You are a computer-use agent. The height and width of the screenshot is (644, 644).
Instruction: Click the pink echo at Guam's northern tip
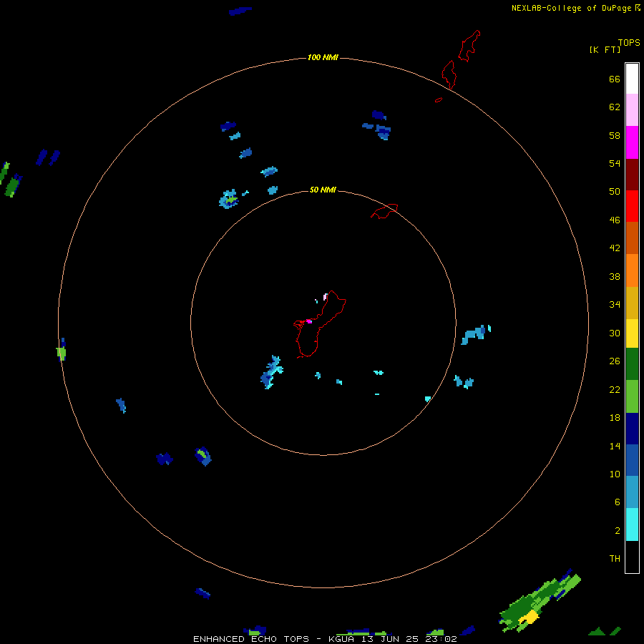click(326, 296)
